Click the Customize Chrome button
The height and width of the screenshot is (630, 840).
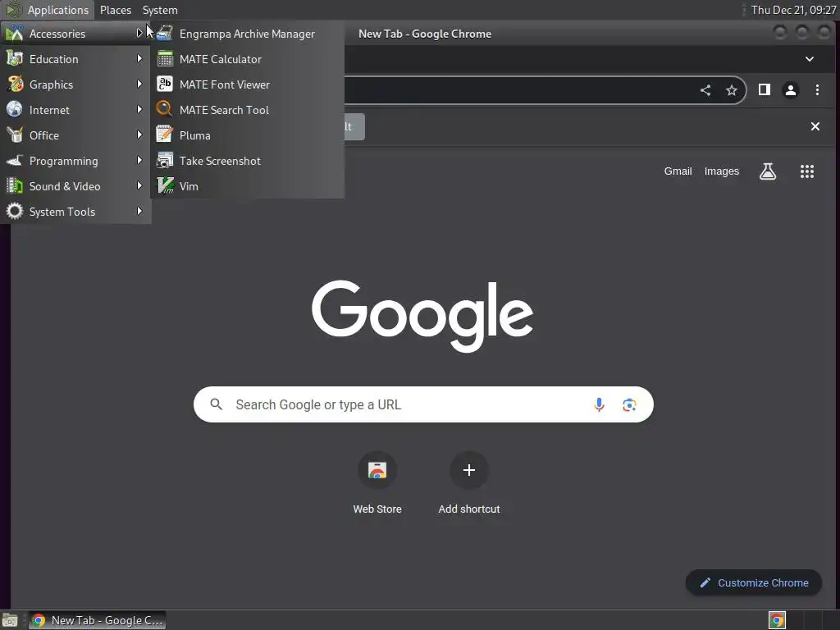753,582
